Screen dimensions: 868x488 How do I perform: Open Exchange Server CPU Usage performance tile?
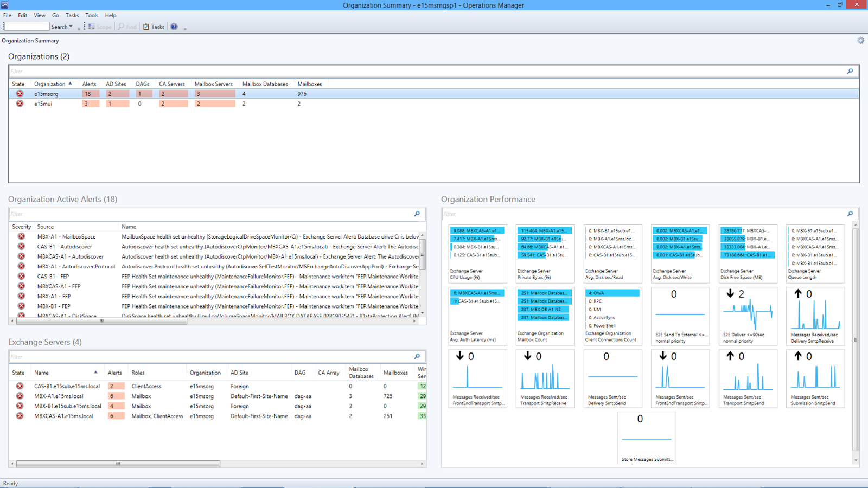tap(477, 254)
